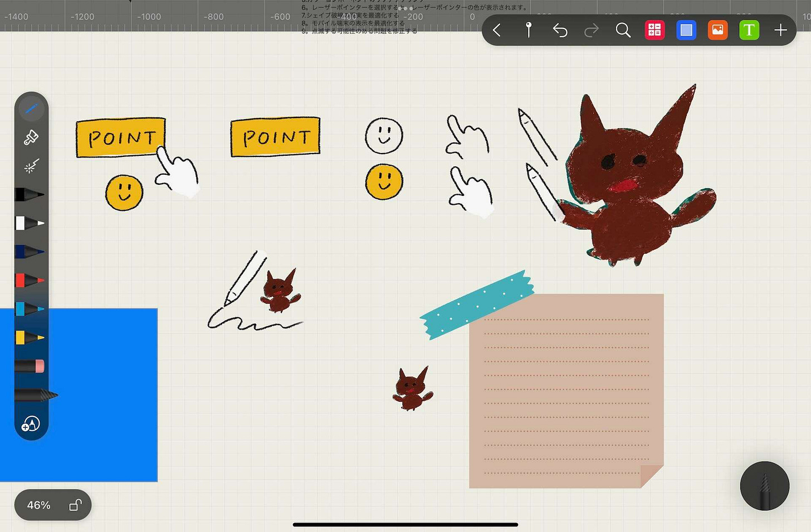Image resolution: width=811 pixels, height=532 pixels.
Task: Tap the three-dot multitasking indicator
Action: tap(405, 9)
